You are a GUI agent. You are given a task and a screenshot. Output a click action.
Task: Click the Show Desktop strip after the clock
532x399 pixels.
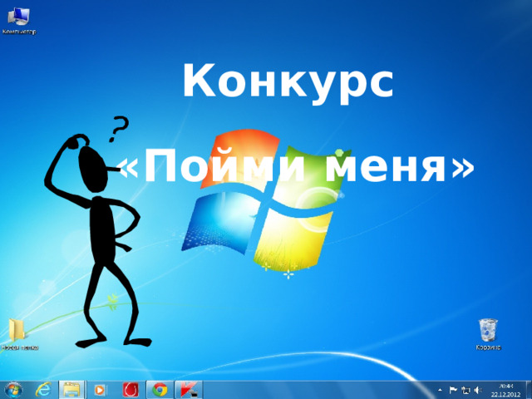point(529,390)
